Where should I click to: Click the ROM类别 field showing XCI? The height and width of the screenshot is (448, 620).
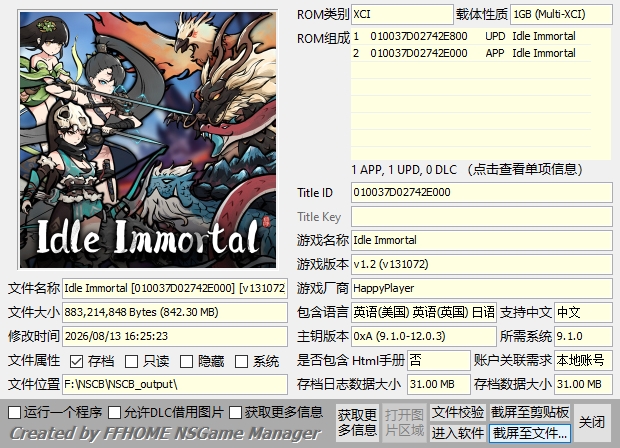point(402,15)
